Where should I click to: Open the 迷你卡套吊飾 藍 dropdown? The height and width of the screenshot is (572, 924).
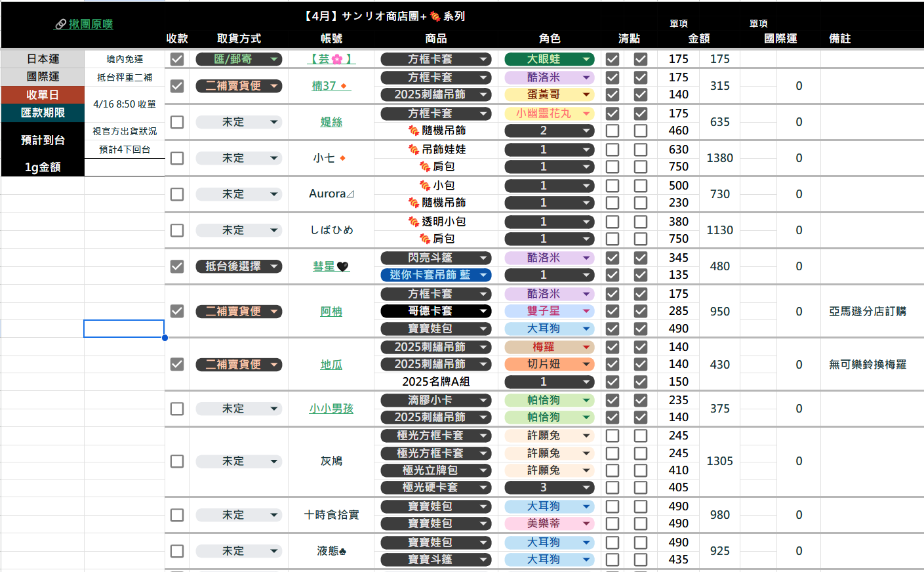pos(436,275)
